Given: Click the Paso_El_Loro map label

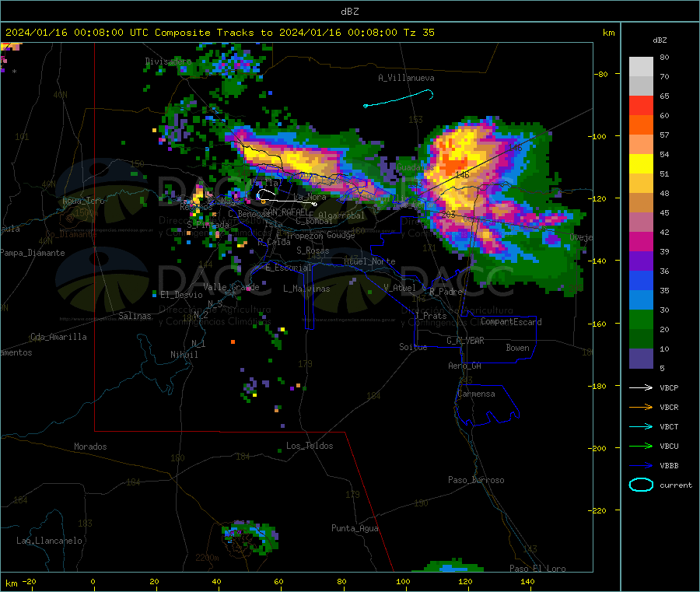Looking at the screenshot, I should point(537,569).
